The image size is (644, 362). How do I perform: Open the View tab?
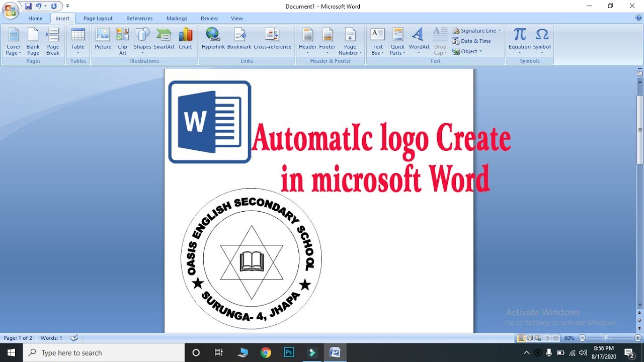tap(237, 19)
